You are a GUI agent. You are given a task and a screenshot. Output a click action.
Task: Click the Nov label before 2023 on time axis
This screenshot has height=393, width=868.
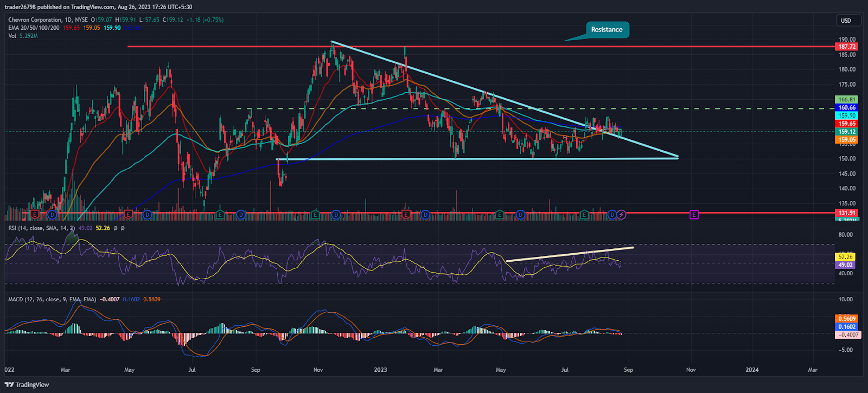point(318,370)
